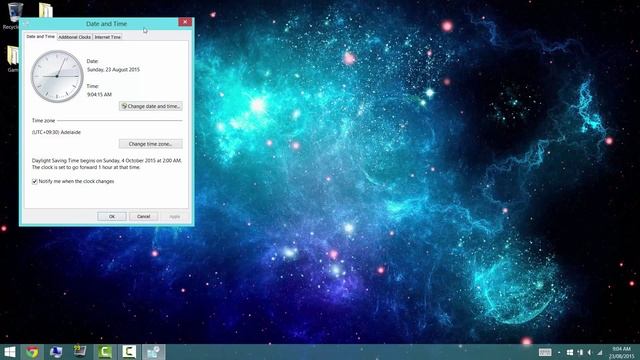Toggle Notify me when the clock changes
Viewport: 640px width, 360px height.
tap(35, 181)
